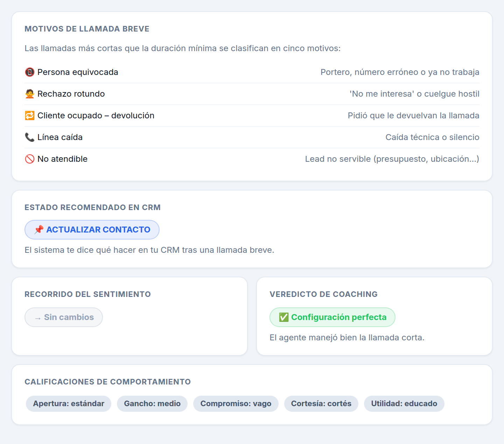Select the Apertura: estándar tag
This screenshot has height=444, width=504.
click(69, 404)
